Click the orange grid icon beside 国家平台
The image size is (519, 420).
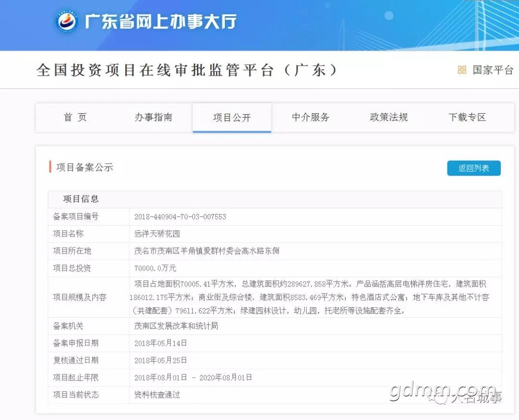pyautogui.click(x=462, y=70)
